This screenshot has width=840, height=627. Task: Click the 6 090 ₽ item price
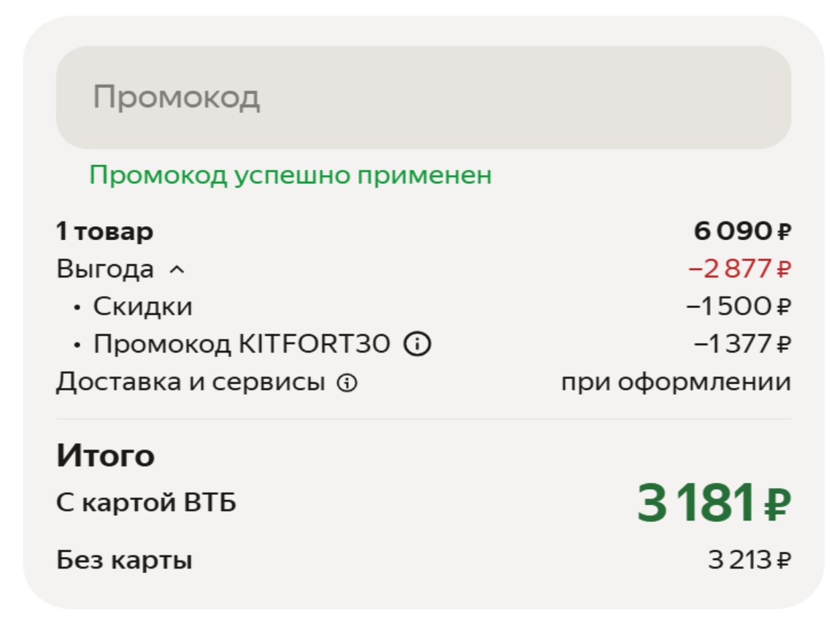pyautogui.click(x=741, y=232)
